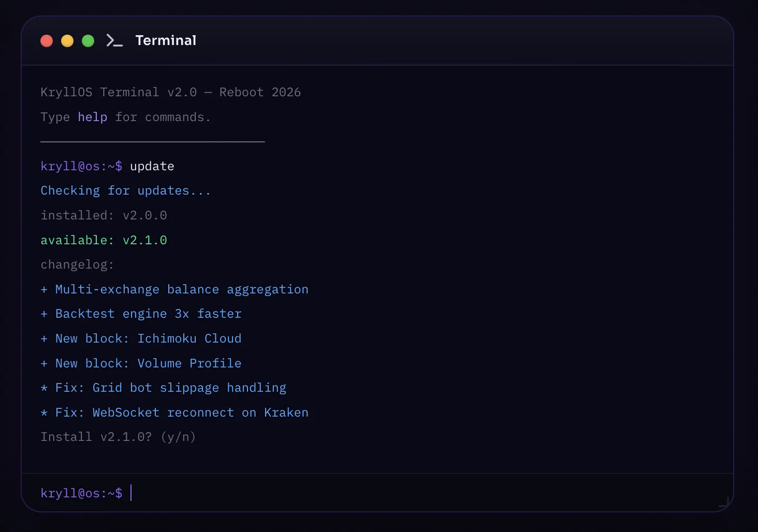Select the command input cursor at the prompt

131,493
